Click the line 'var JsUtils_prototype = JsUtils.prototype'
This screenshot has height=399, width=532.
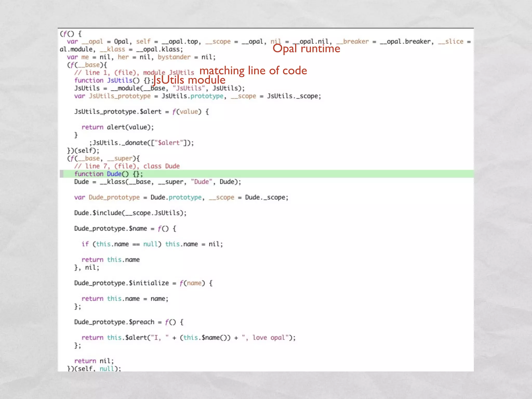coord(198,96)
